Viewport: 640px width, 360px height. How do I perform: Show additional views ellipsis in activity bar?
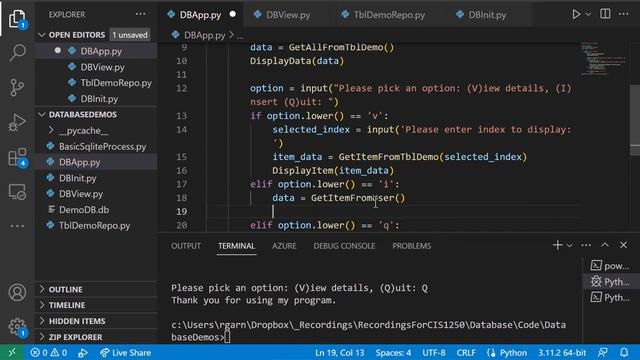click(17, 226)
